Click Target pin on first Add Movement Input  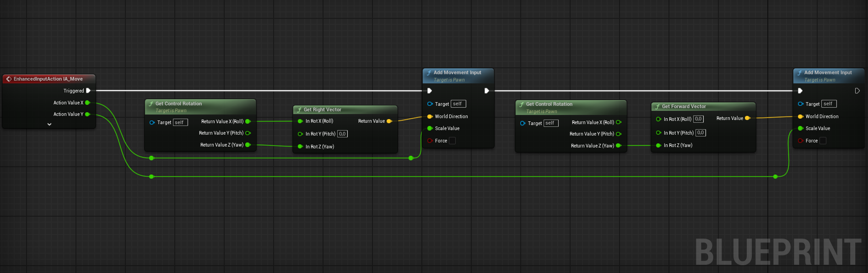tap(430, 104)
